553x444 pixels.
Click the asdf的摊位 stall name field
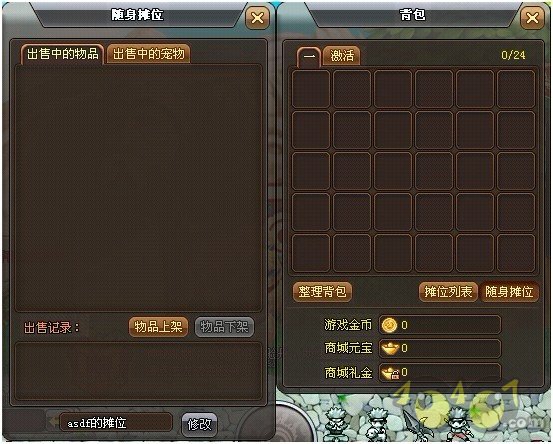[116, 422]
